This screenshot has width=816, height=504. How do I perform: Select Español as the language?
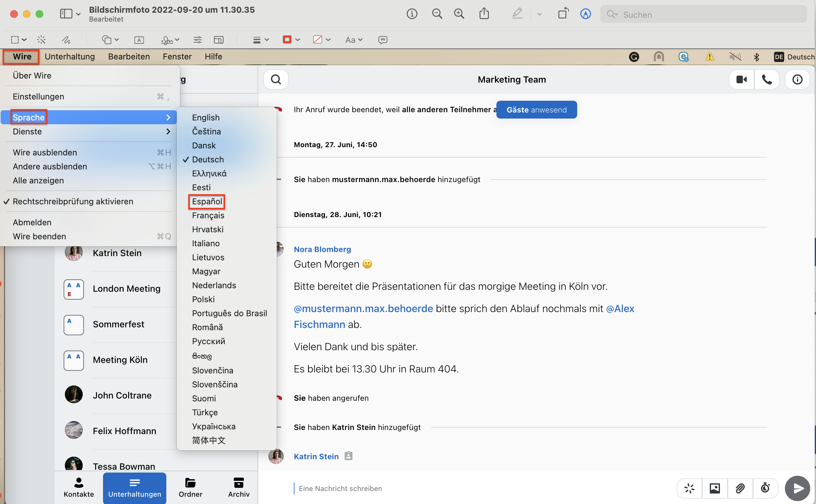(207, 201)
